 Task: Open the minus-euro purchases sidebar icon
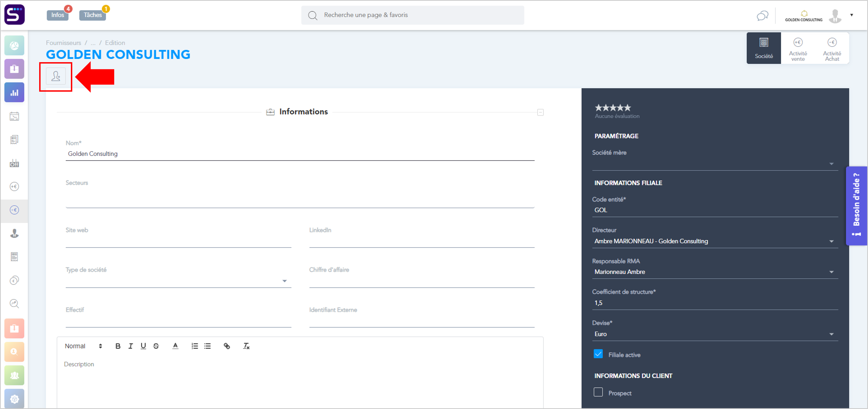(x=14, y=210)
